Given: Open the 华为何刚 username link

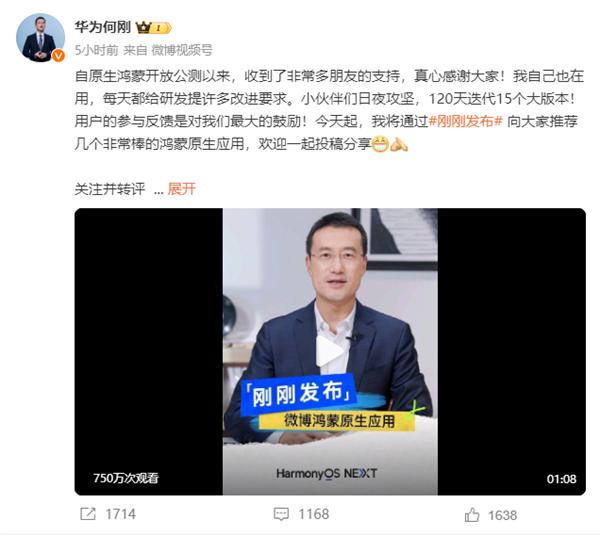Looking at the screenshot, I should 103,27.
